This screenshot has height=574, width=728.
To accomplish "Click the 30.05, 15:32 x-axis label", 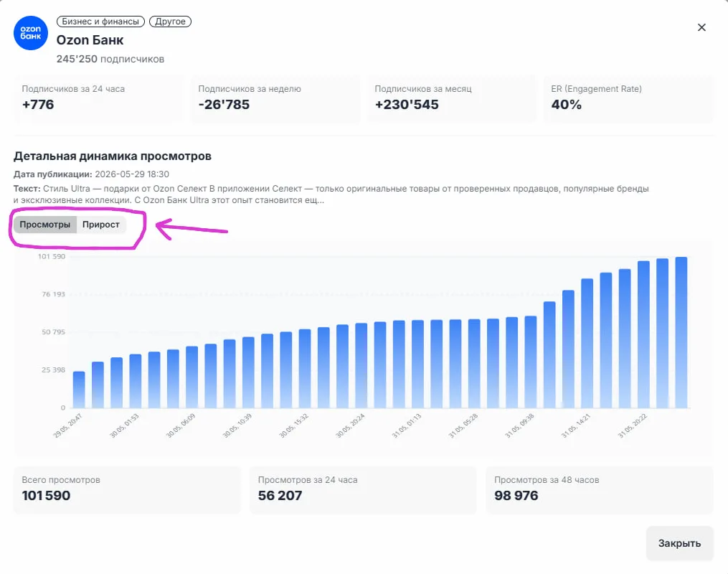I will 293,425.
